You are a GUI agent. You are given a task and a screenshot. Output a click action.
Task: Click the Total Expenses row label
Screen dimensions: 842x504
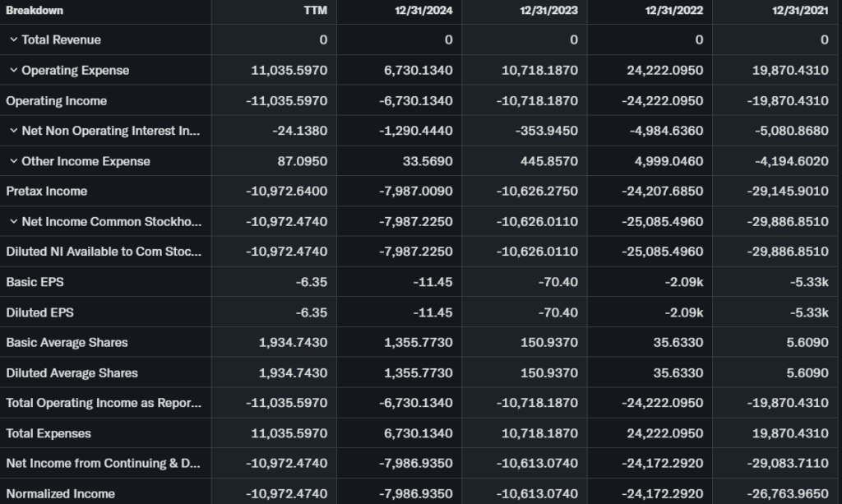pos(49,433)
